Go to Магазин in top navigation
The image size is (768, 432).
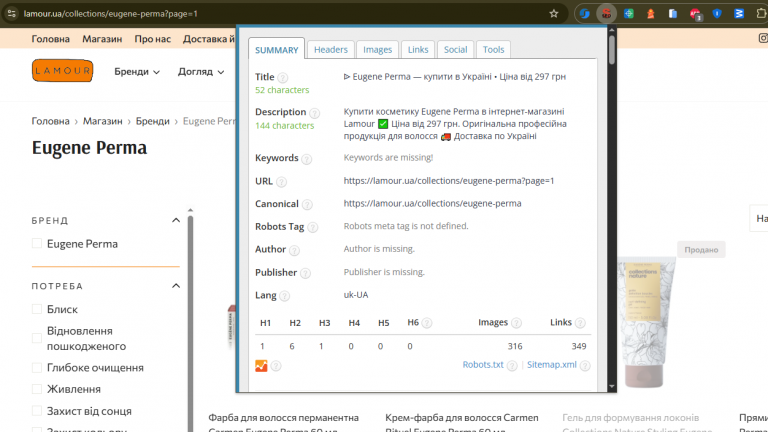tap(102, 39)
